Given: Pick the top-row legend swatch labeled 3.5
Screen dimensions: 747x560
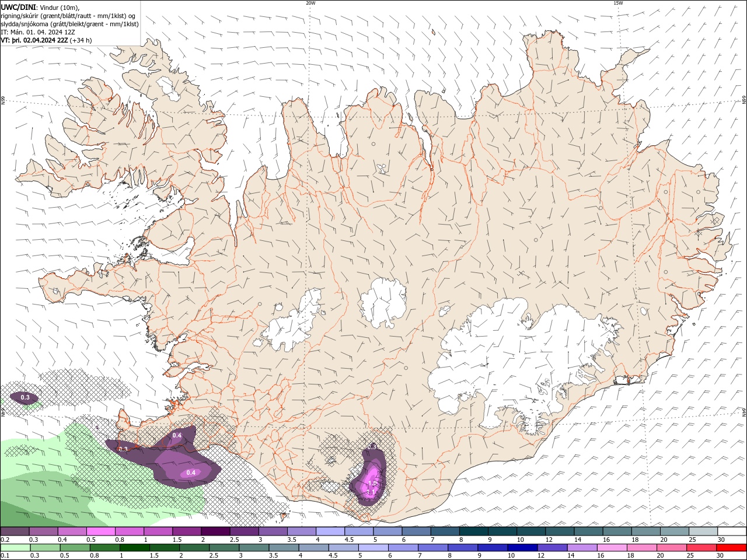Looking at the screenshot, I should [x=302, y=531].
